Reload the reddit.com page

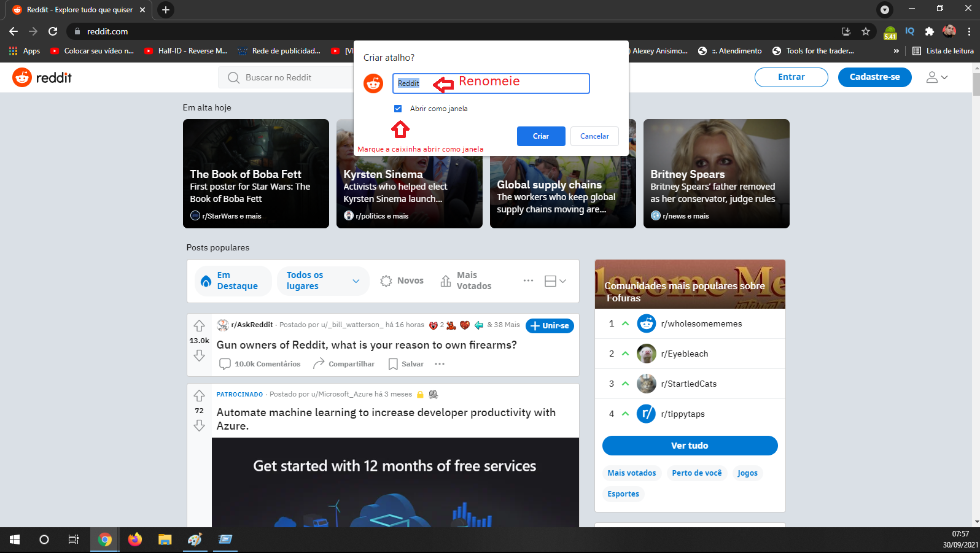click(x=53, y=31)
